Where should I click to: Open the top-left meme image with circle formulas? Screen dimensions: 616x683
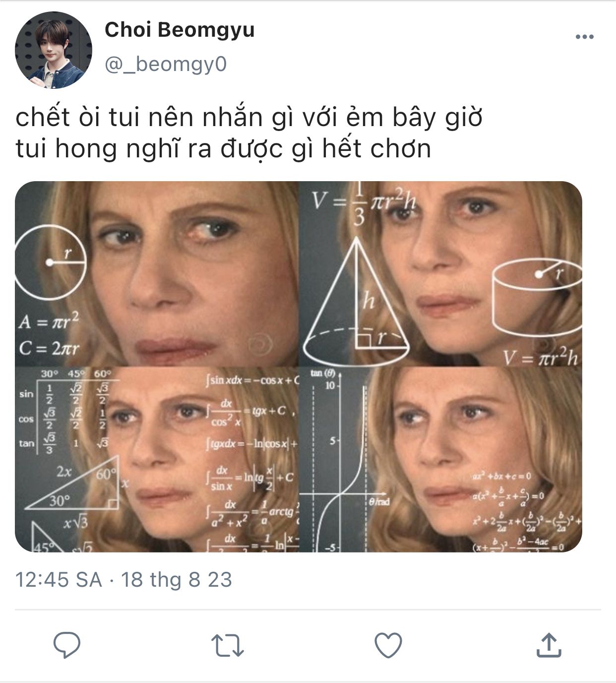pyautogui.click(x=157, y=273)
